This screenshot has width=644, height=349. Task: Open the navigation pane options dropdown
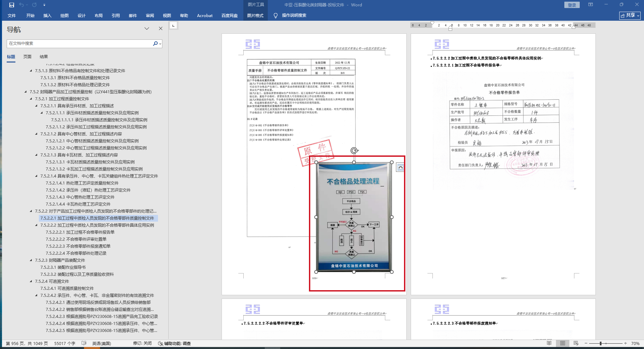[147, 29]
